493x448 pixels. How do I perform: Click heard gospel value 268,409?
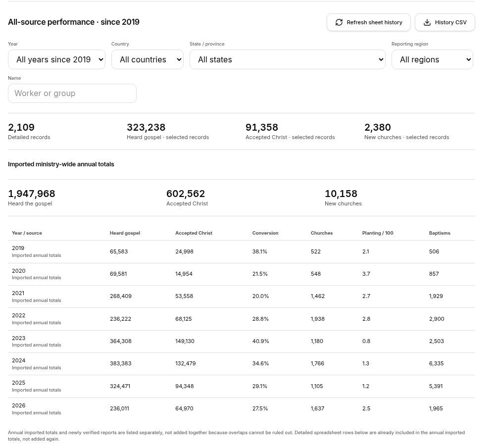[x=121, y=296]
